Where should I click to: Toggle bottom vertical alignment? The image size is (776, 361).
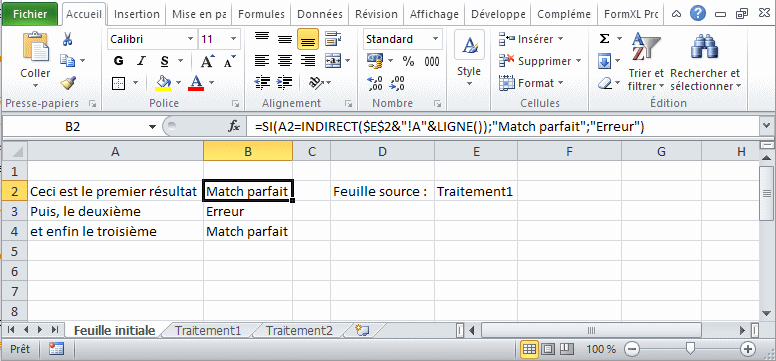point(308,39)
